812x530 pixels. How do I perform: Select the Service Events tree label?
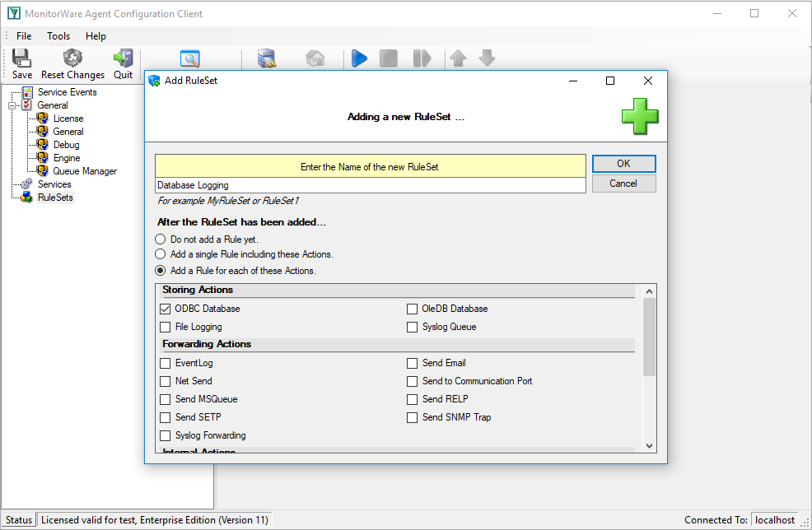68,92
